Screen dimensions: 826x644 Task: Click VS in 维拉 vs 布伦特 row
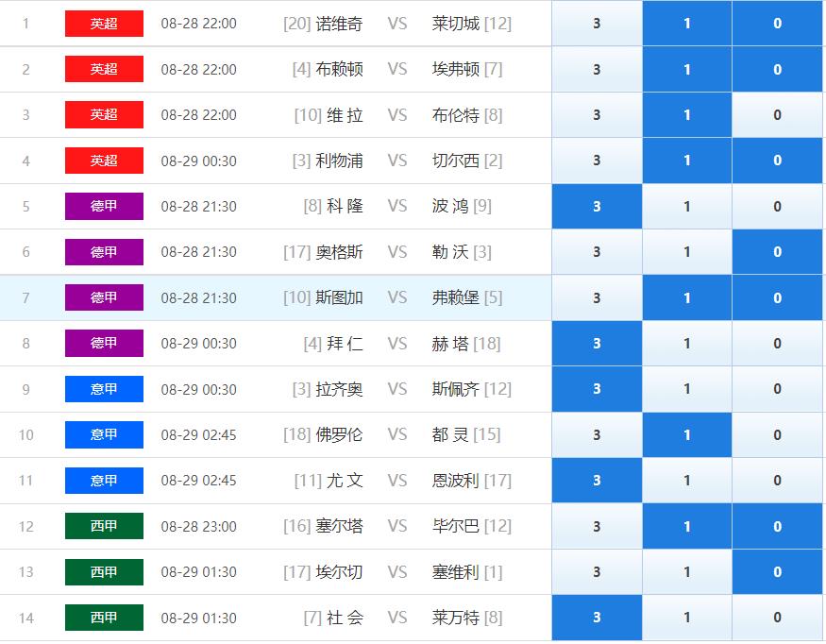[397, 115]
